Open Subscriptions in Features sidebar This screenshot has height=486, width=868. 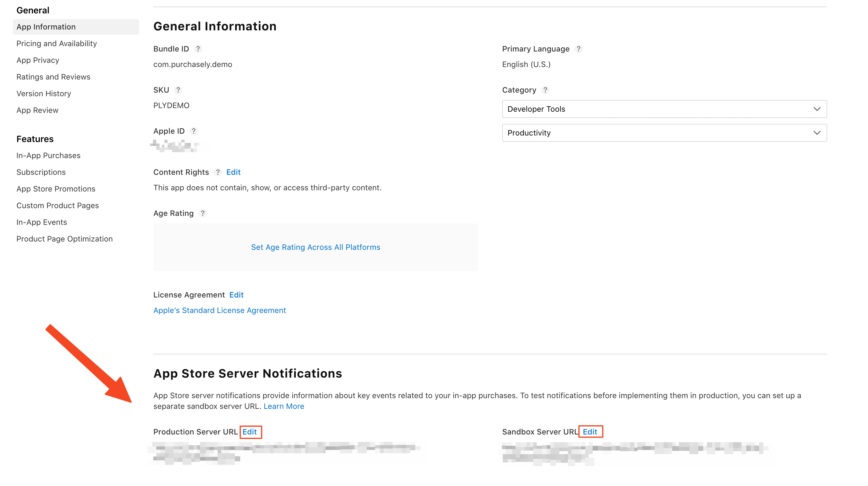point(41,172)
